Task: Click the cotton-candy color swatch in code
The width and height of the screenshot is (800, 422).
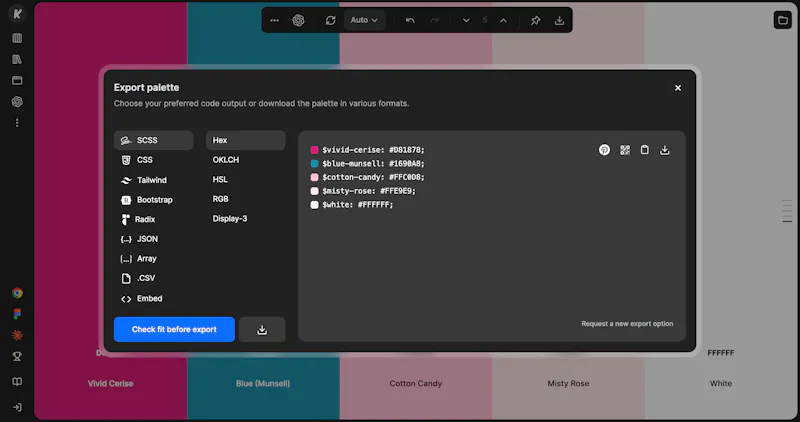Action: coord(314,177)
